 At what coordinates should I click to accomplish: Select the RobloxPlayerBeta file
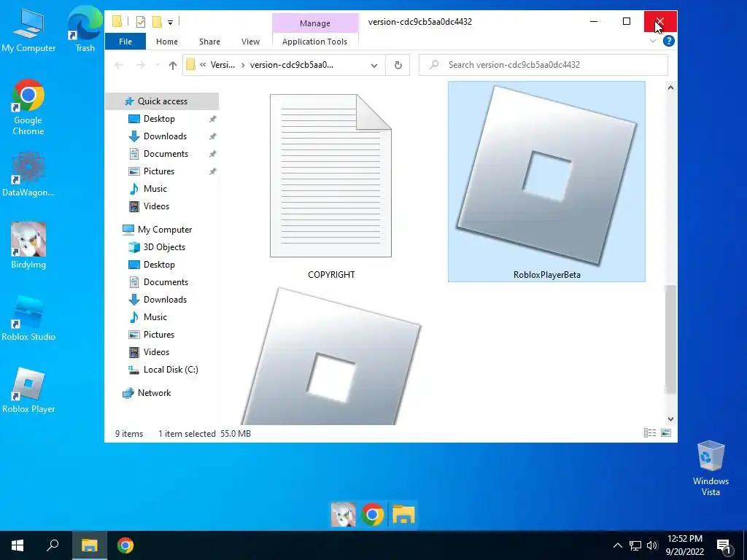click(546, 182)
